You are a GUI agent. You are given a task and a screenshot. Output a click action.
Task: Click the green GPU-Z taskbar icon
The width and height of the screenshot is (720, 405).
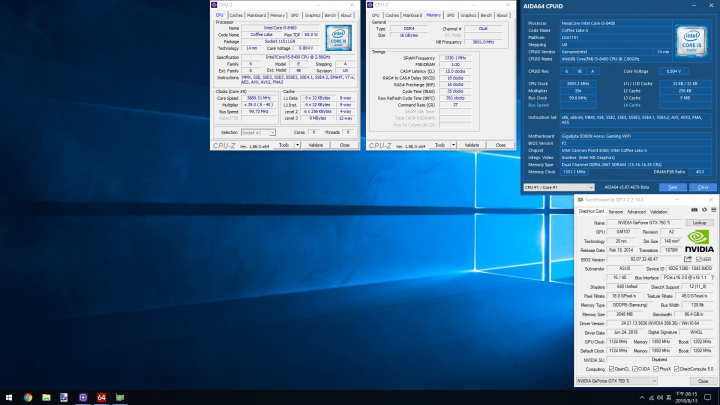pyautogui.click(x=119, y=397)
